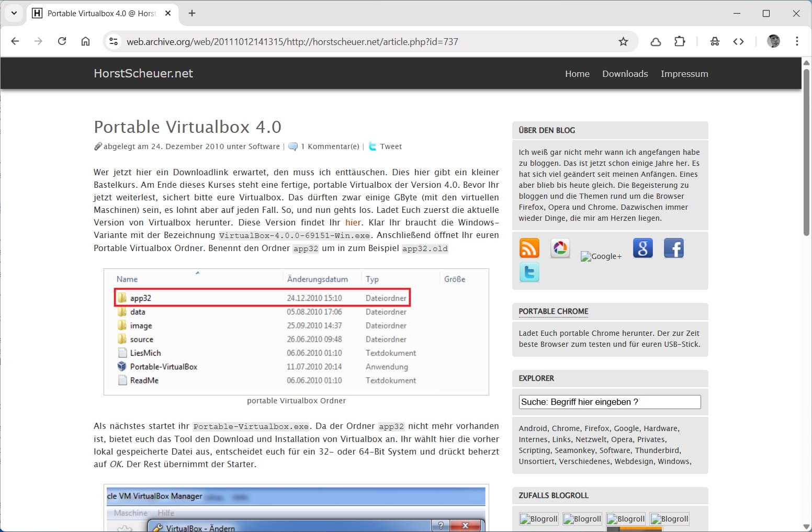Open the browser extensions puzzle icon

680,42
